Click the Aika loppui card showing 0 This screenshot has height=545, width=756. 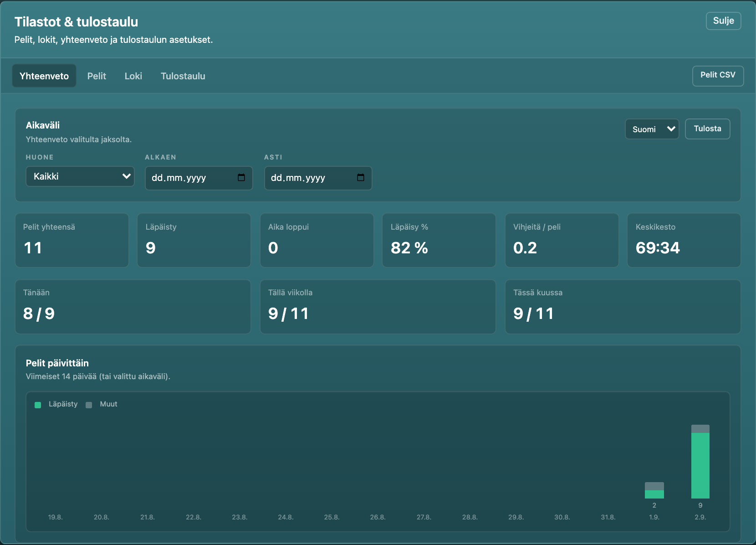[317, 240]
